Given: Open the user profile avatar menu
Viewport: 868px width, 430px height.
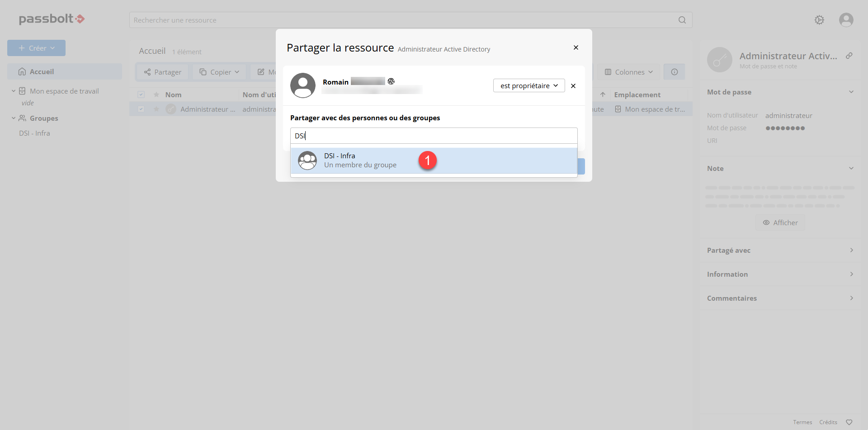Looking at the screenshot, I should (846, 20).
